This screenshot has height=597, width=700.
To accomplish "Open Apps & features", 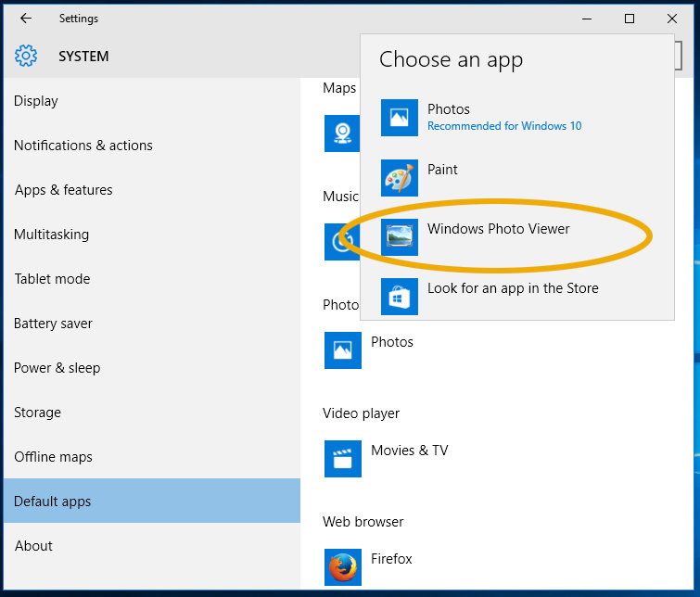I will [152, 190].
